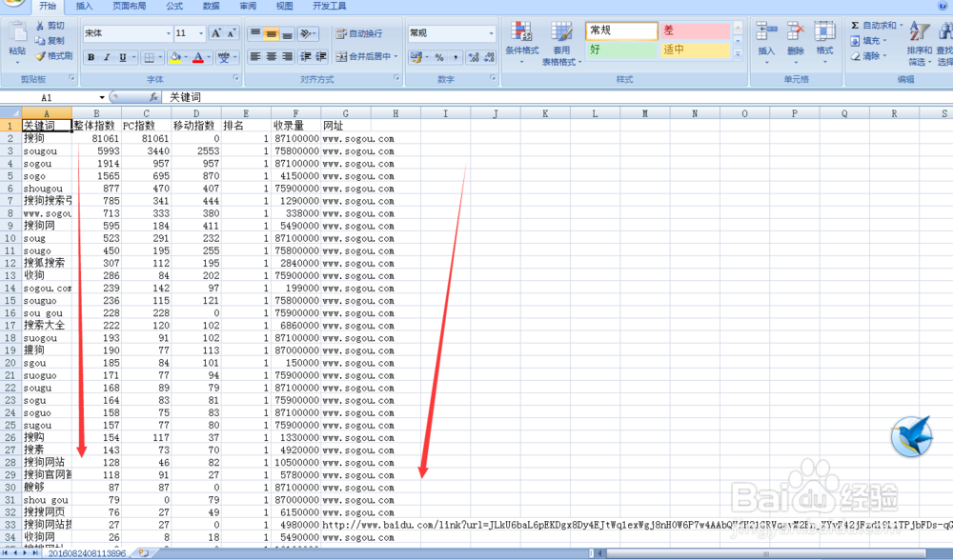Click the accounting number format icon
Image resolution: width=953 pixels, height=560 pixels.
click(416, 57)
